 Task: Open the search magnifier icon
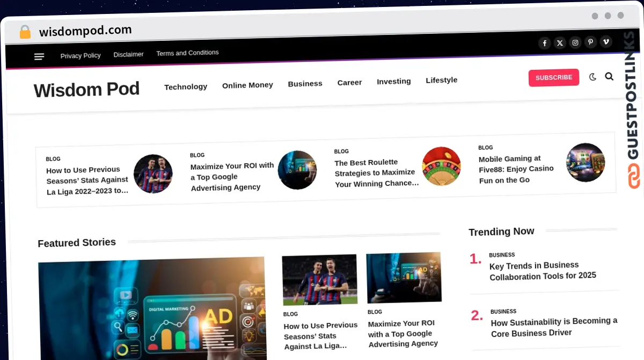click(609, 76)
